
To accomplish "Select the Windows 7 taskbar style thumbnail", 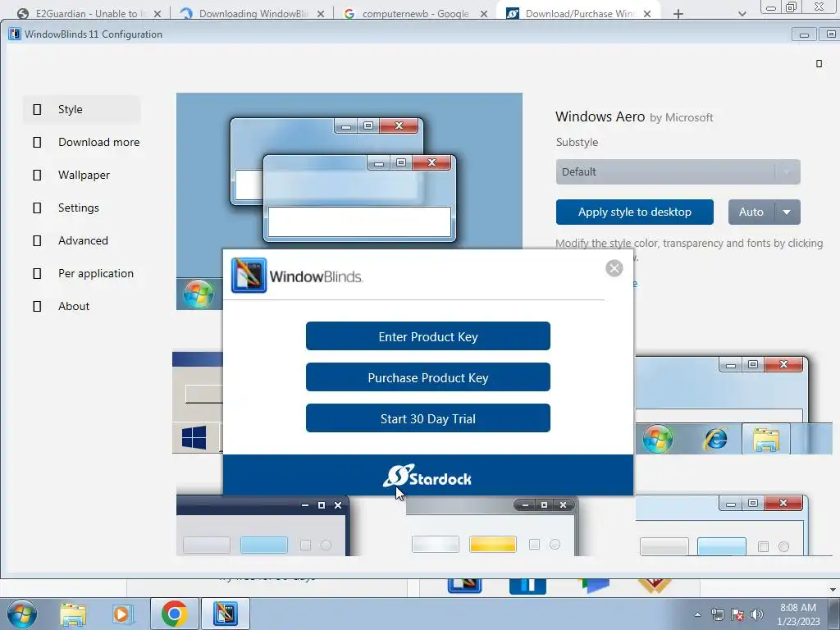I will [733, 405].
